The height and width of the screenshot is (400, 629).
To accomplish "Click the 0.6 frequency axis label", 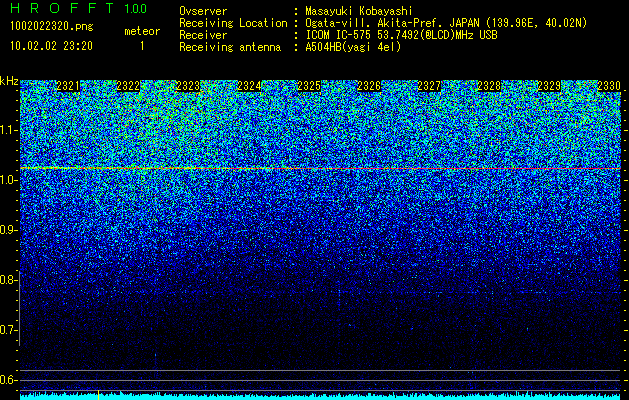I will pyautogui.click(x=8, y=380).
